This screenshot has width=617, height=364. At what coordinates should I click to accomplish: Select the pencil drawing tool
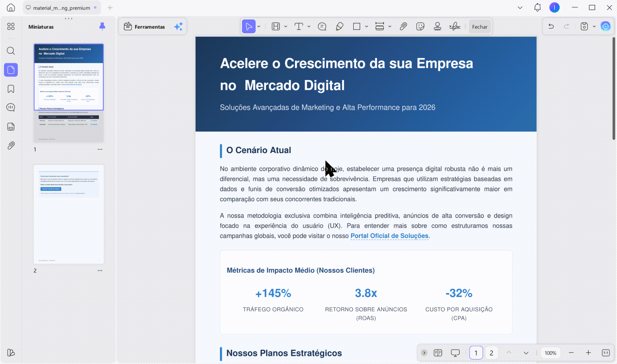coord(339,26)
